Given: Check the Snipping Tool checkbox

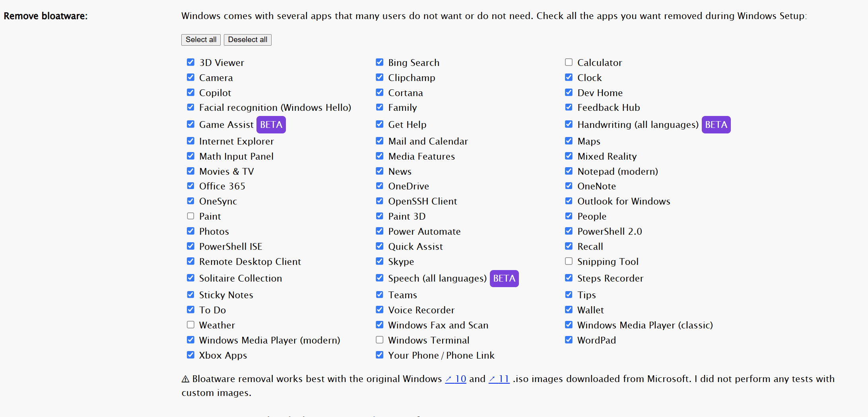Looking at the screenshot, I should tap(569, 261).
